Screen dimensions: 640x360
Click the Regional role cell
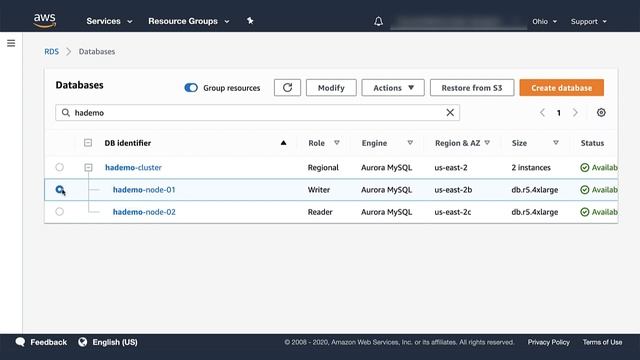click(x=323, y=167)
